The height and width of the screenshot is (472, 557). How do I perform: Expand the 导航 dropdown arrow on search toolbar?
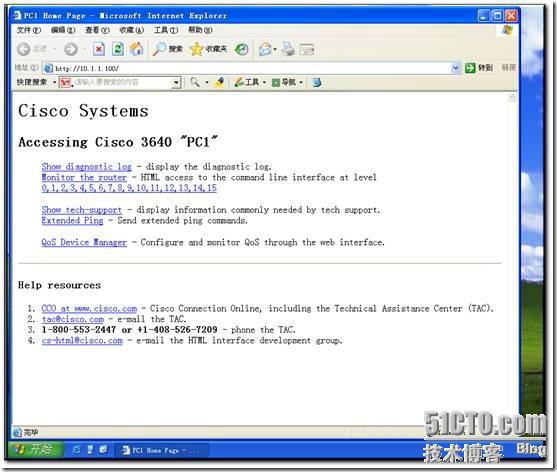pos(301,82)
